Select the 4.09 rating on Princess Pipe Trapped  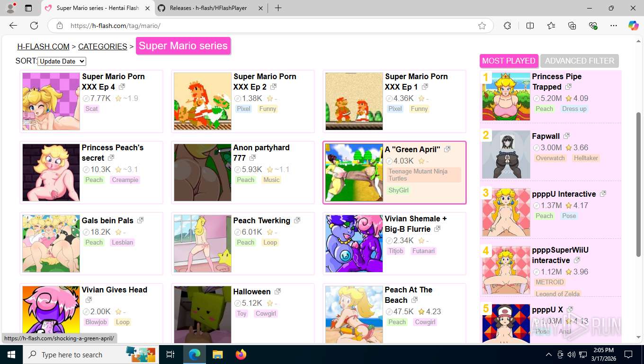[x=581, y=98]
